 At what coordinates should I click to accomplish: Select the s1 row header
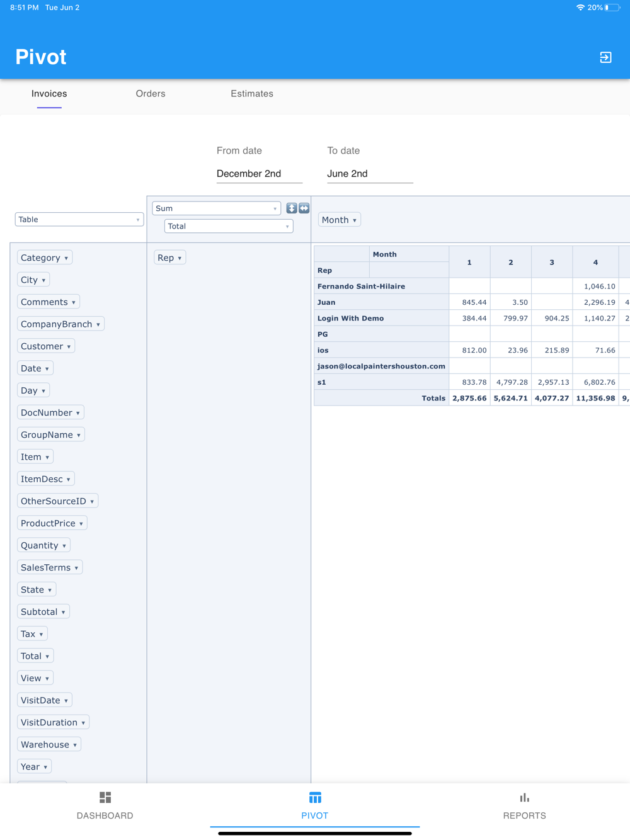[381, 382]
